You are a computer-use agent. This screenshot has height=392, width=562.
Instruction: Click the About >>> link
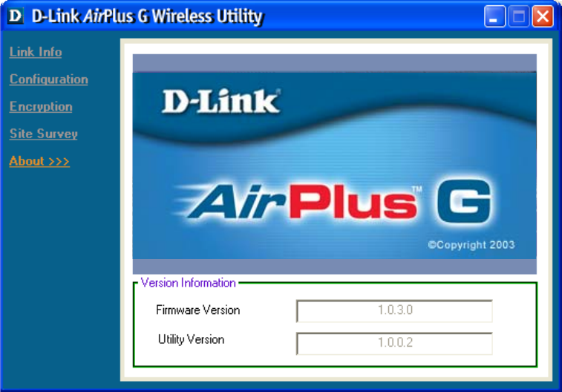click(39, 161)
